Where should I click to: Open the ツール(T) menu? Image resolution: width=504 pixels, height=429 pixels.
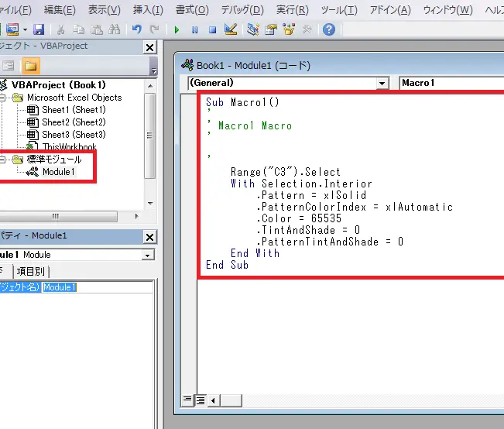[339, 10]
